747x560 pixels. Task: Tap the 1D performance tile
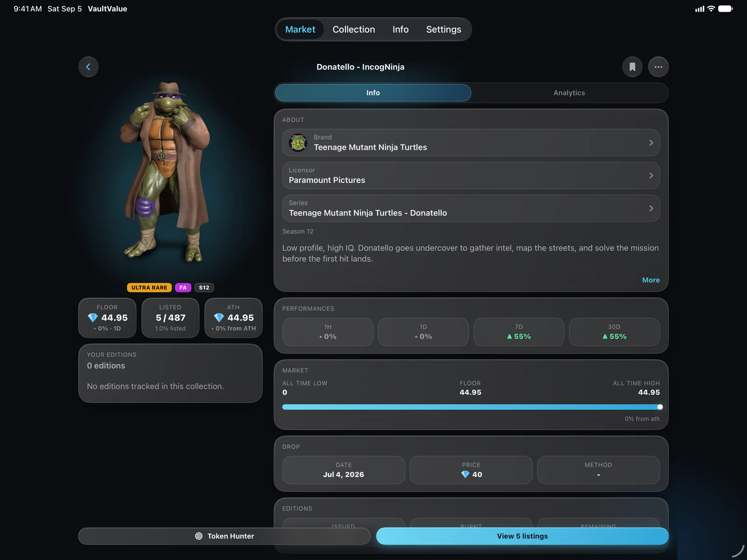click(423, 332)
